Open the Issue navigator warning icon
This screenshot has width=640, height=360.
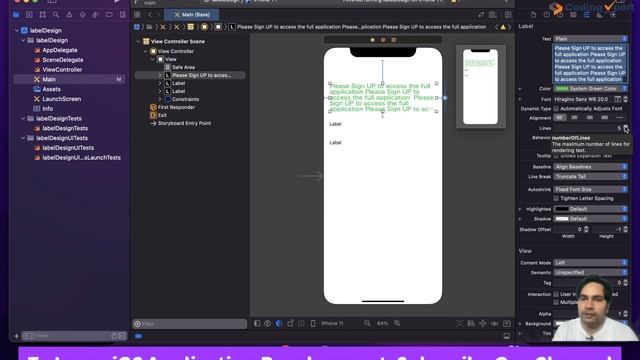coord(69,15)
